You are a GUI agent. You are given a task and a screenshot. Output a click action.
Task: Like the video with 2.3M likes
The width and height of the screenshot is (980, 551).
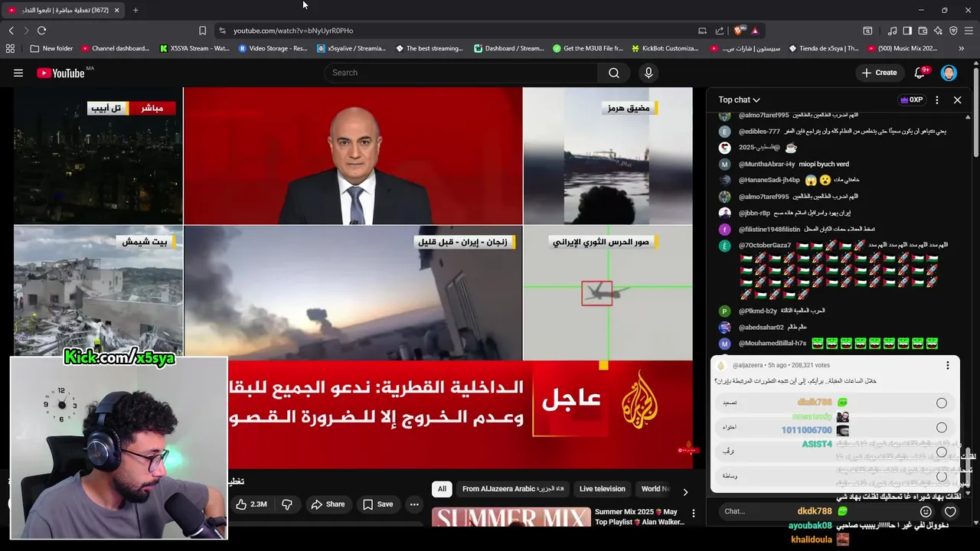point(251,504)
